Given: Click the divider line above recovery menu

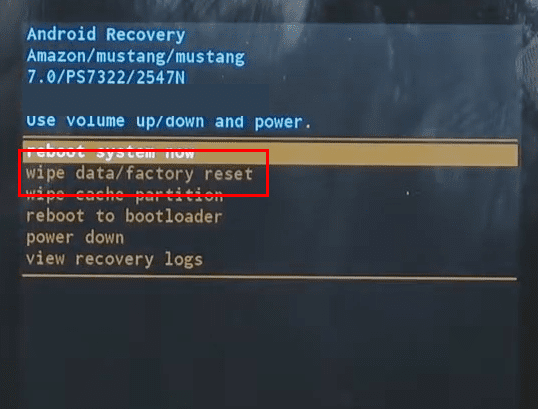Looking at the screenshot, I should tap(269, 140).
